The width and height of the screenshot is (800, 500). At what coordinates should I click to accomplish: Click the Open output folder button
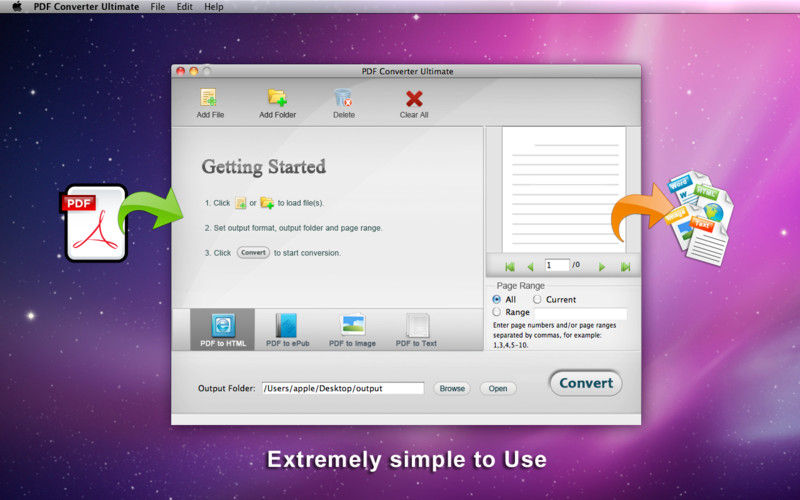(498, 388)
